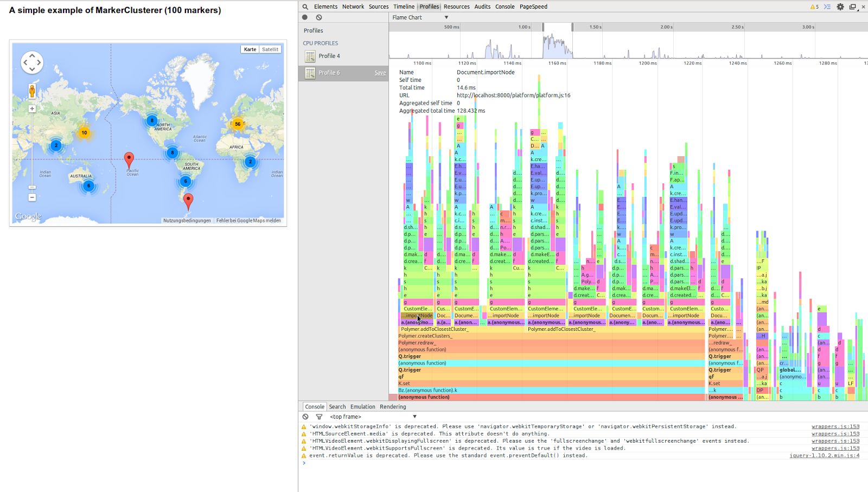868x492 pixels.
Task: Select Profile 4 in the profiles list
Action: (x=329, y=56)
